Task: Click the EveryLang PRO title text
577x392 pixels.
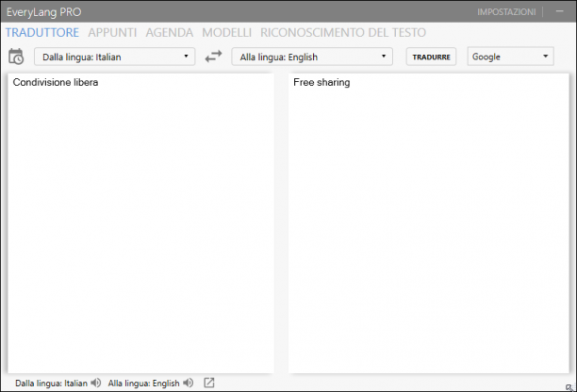Action: click(x=43, y=12)
